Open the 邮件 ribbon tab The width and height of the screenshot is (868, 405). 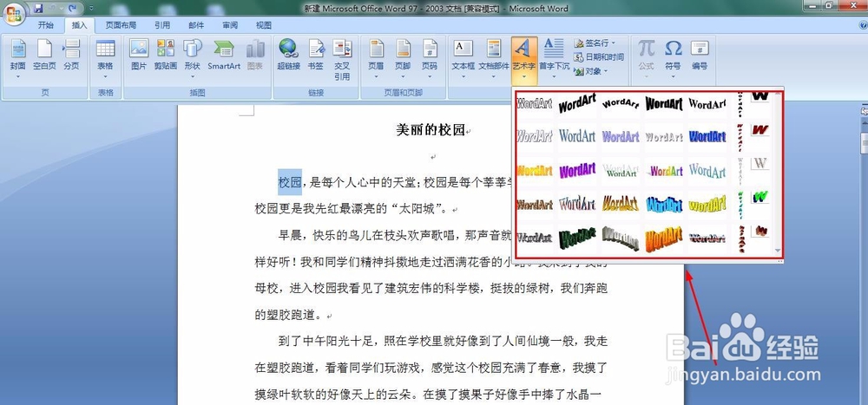[x=196, y=25]
